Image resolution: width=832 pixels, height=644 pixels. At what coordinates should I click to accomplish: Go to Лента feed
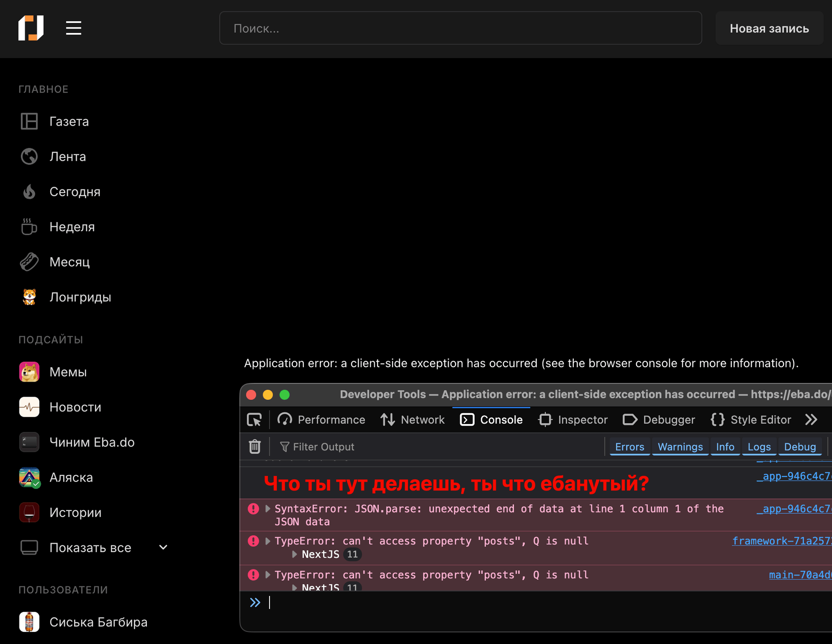coord(68,156)
